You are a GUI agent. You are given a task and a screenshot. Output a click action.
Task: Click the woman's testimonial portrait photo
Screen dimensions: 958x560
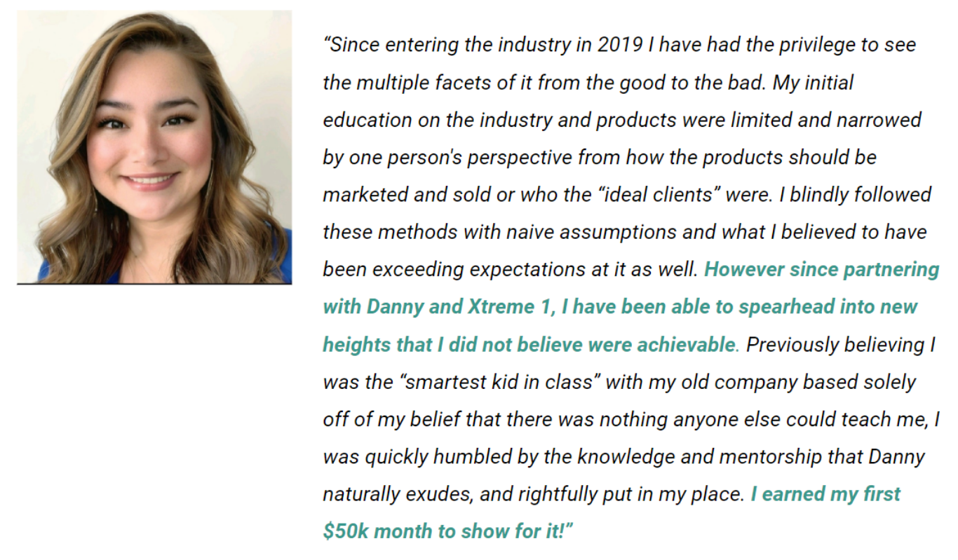(154, 147)
